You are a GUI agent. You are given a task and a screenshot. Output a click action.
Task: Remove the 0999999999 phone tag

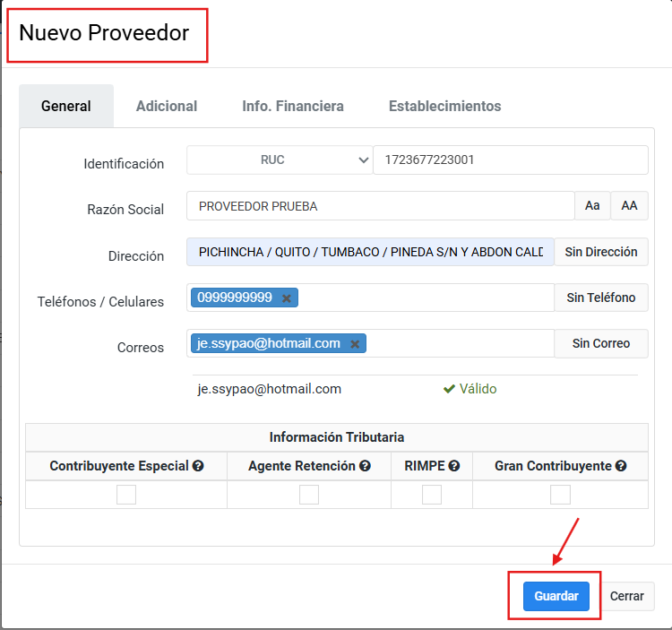point(287,298)
